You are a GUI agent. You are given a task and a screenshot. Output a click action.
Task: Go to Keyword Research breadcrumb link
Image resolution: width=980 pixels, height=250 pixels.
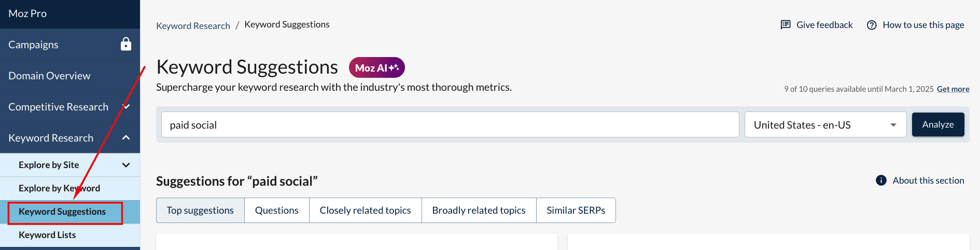click(193, 26)
